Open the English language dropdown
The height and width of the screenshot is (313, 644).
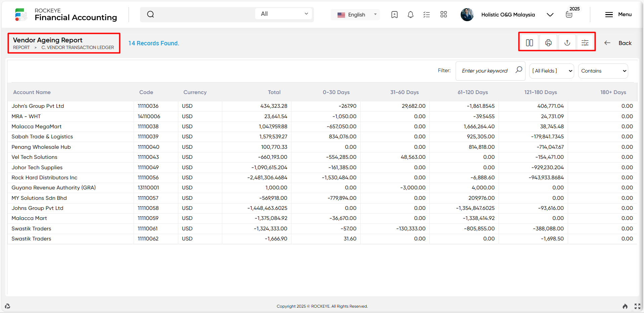pyautogui.click(x=355, y=14)
